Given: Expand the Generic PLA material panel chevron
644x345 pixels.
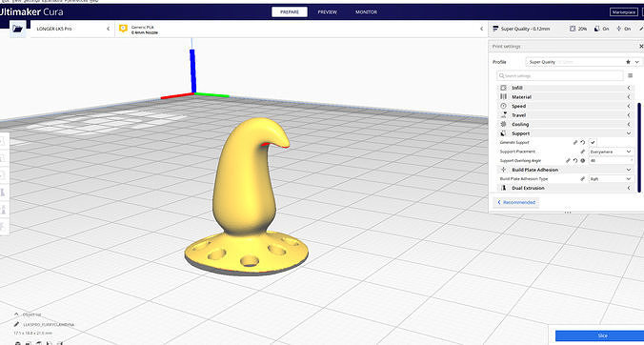Looking at the screenshot, I should 482,29.
